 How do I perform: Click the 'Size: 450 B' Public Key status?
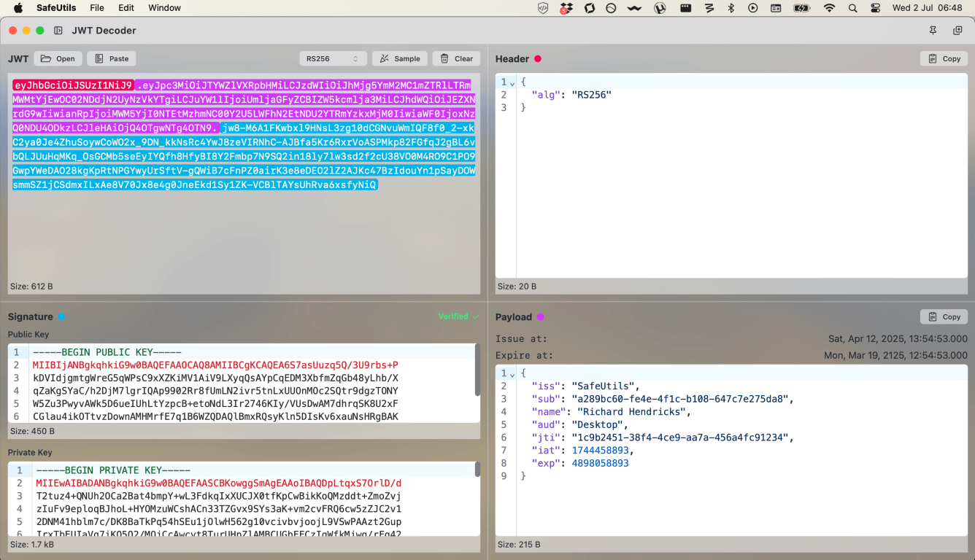31,431
